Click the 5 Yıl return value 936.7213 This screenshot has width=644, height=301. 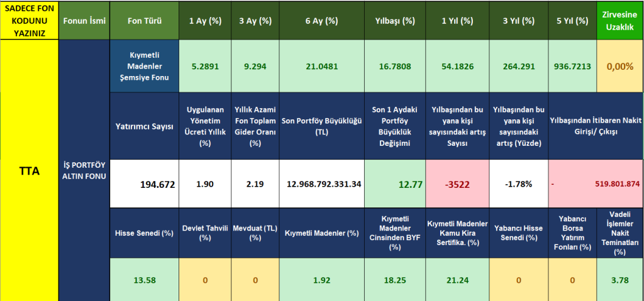tap(572, 67)
